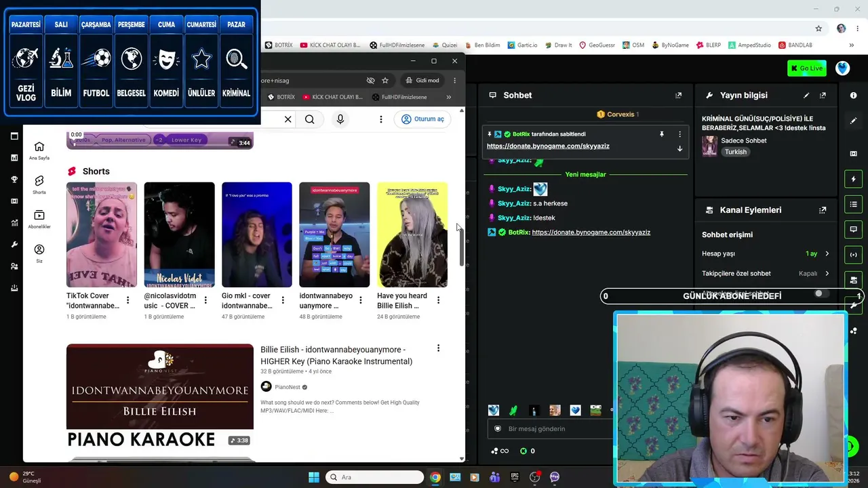Expand the main Chrome bookmarks overflow arrow

point(852,45)
